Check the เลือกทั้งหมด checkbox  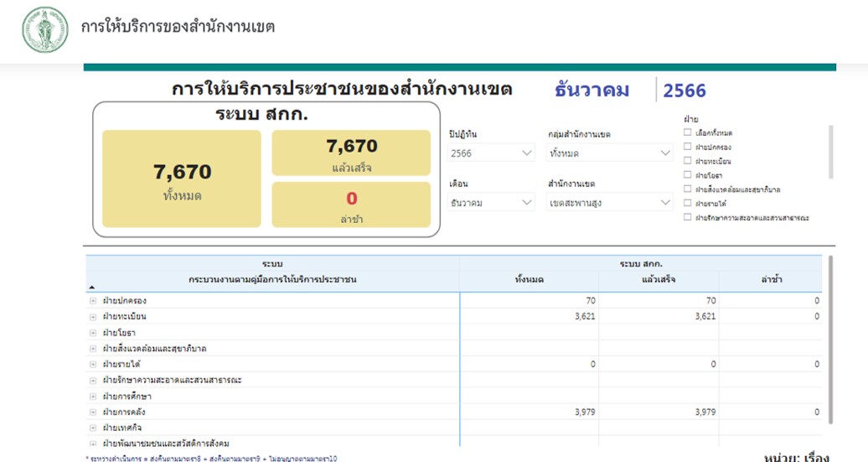[x=688, y=132]
